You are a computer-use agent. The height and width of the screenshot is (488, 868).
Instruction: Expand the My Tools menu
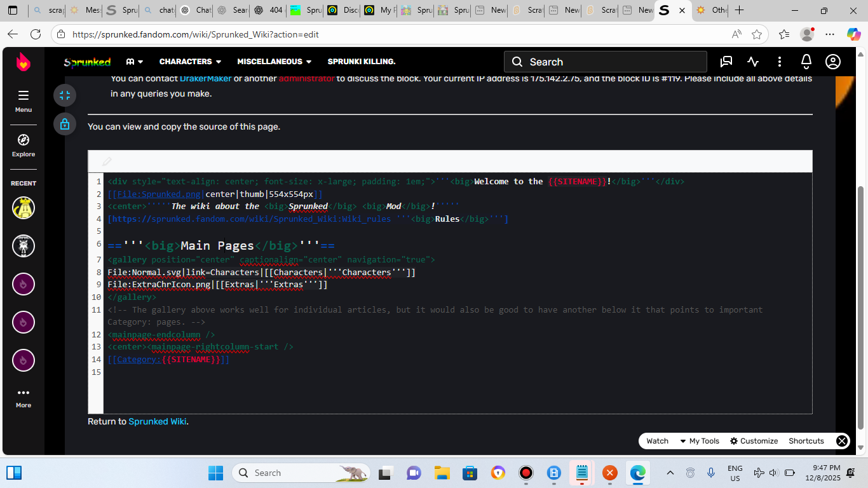click(x=700, y=441)
